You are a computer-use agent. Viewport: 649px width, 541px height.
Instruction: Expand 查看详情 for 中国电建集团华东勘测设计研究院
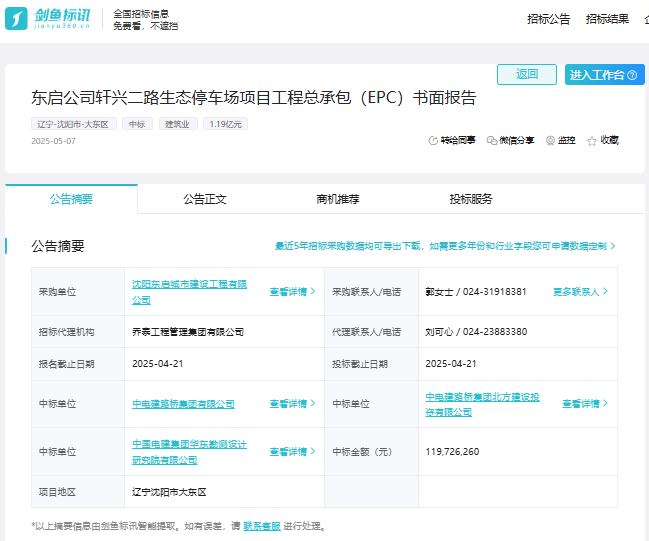292,452
